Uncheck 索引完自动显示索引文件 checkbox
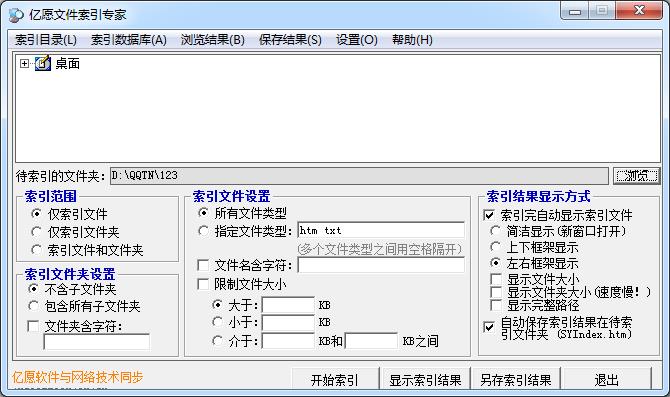 coord(489,215)
